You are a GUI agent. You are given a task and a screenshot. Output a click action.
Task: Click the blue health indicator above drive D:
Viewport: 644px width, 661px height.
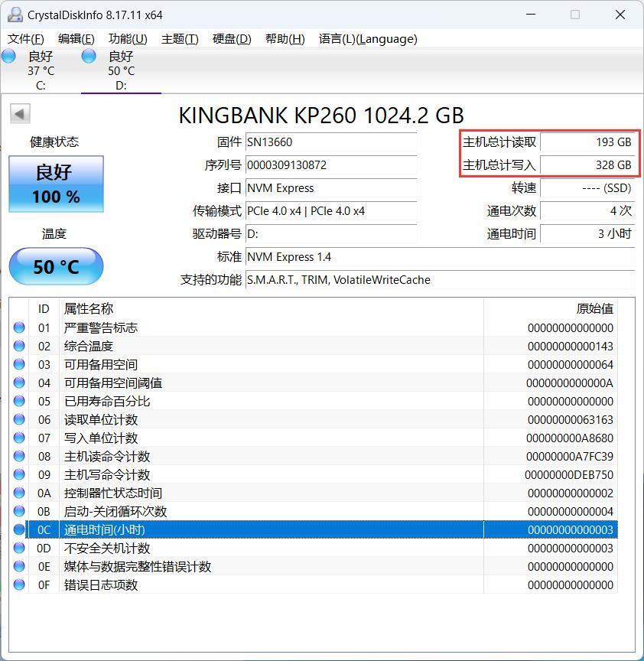[x=89, y=56]
